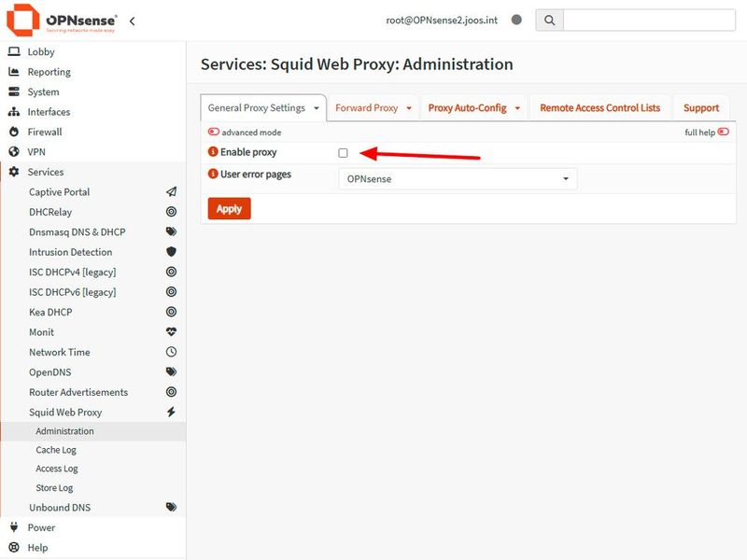Expand the Proxy Auto-Config tab caret
The width and height of the screenshot is (747, 560).
click(517, 108)
